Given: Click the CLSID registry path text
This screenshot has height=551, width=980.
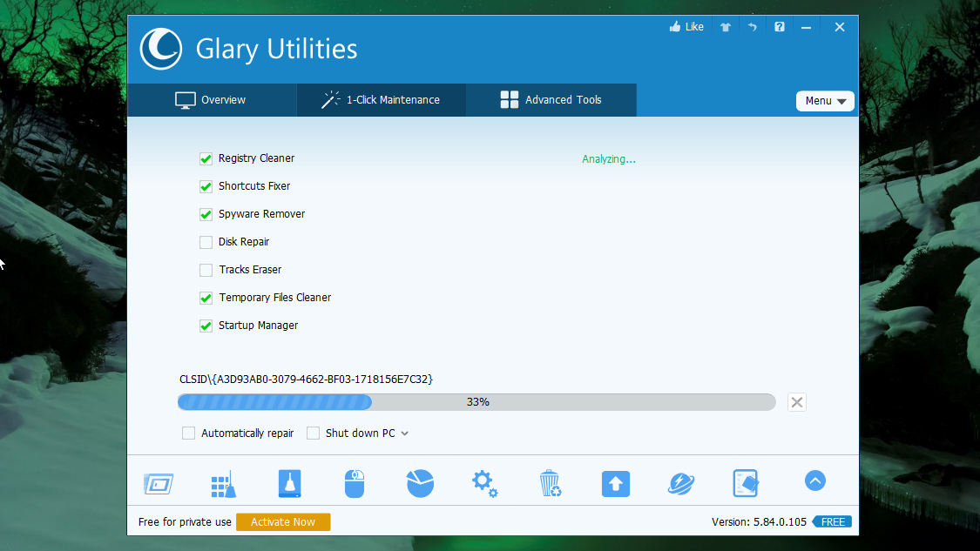Looking at the screenshot, I should [x=307, y=380].
